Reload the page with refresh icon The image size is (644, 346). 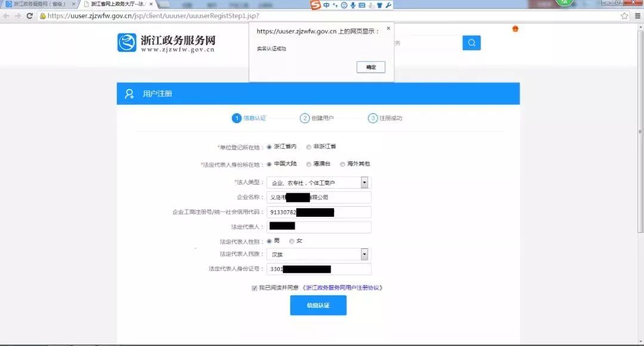[30, 16]
